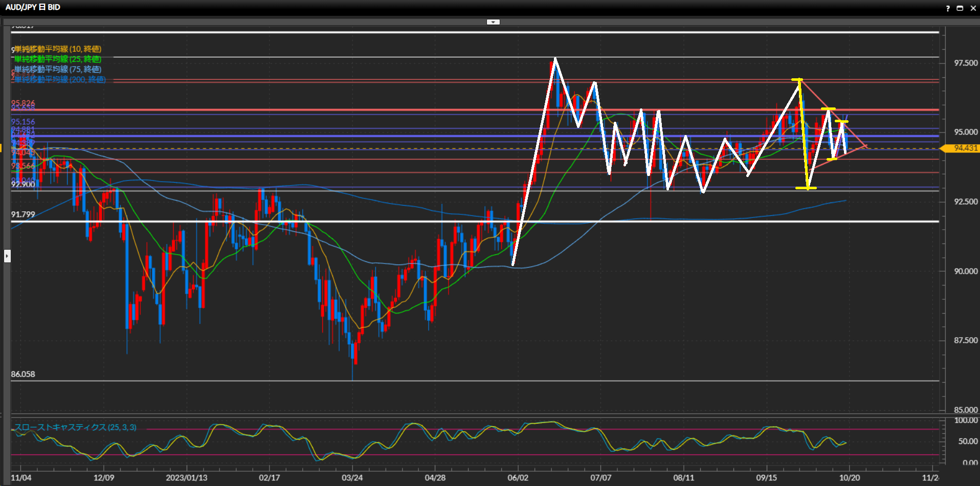Maximize the AUD/JPY chart window
The height and width of the screenshot is (486, 980).
(x=960, y=8)
